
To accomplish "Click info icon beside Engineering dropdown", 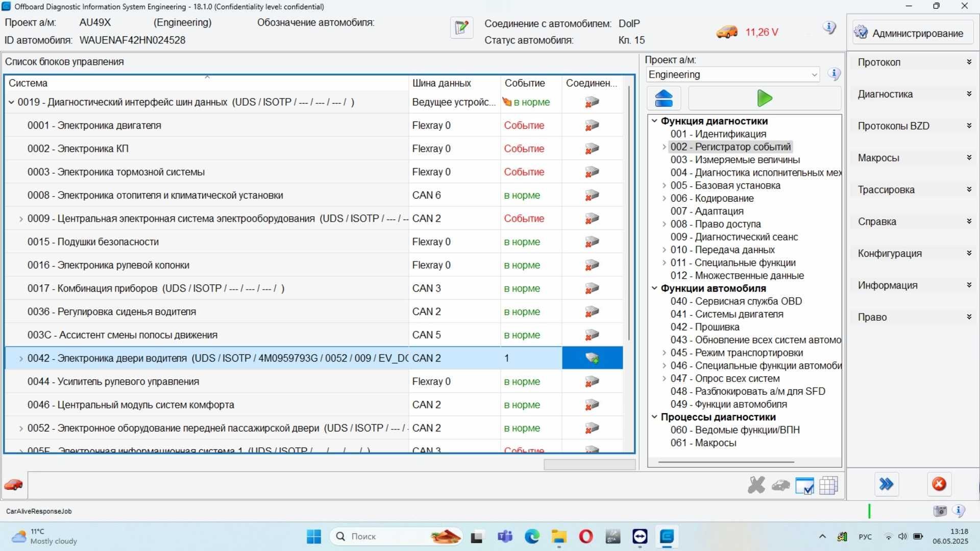I will coord(834,75).
